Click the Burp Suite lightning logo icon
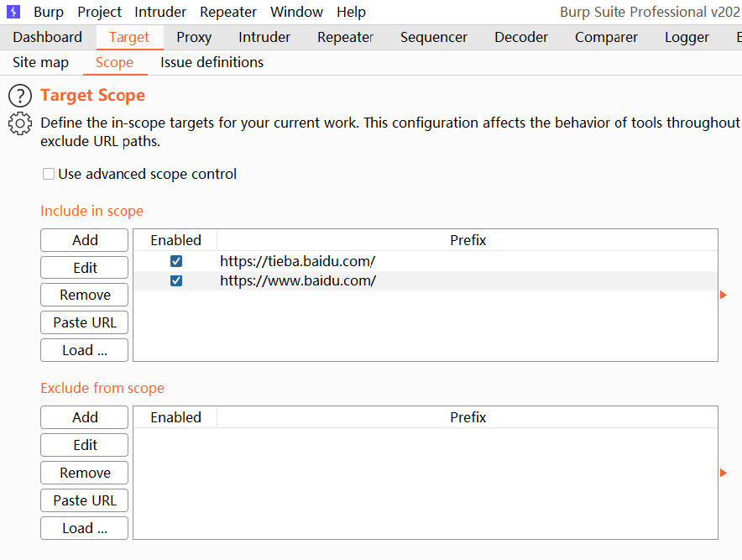The height and width of the screenshot is (560, 742). click(13, 12)
